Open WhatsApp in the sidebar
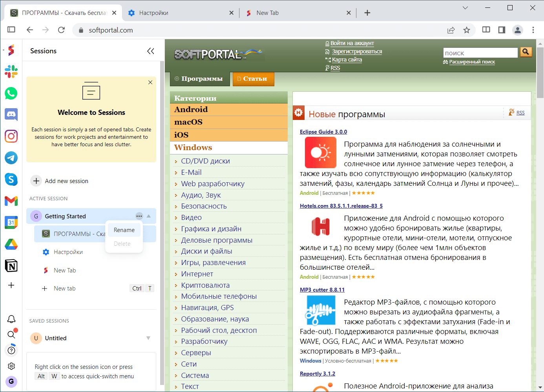 pyautogui.click(x=11, y=93)
